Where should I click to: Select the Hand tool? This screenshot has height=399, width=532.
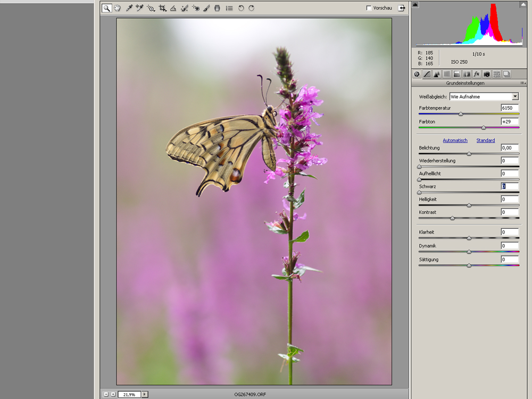[x=117, y=8]
